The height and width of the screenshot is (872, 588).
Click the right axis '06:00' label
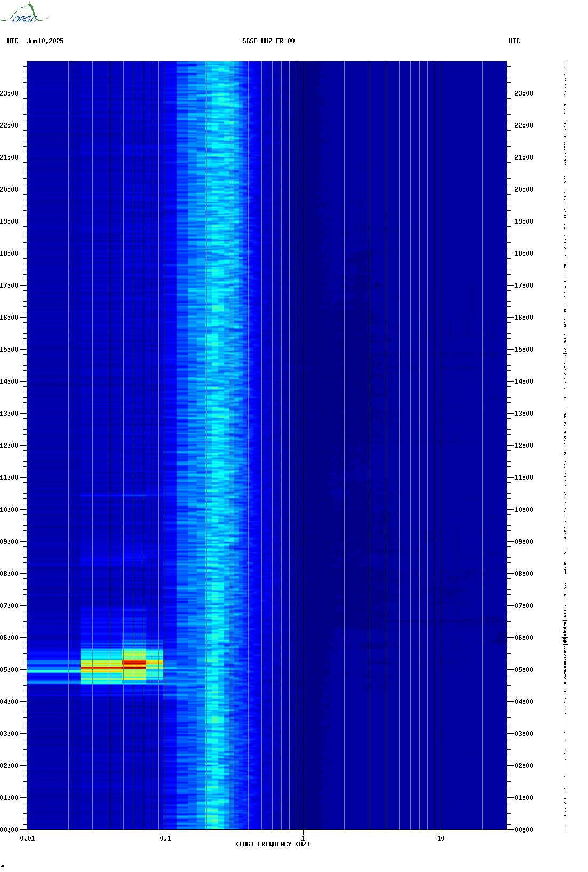coord(524,638)
